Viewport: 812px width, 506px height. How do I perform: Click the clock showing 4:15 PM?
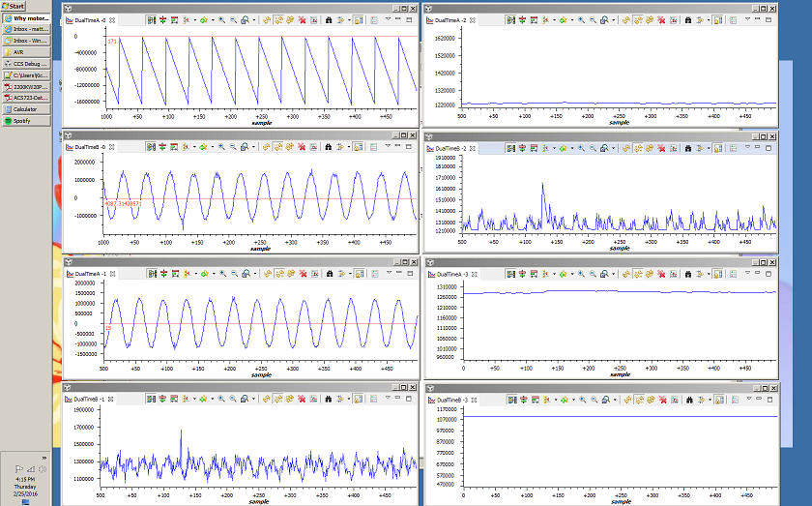point(25,480)
